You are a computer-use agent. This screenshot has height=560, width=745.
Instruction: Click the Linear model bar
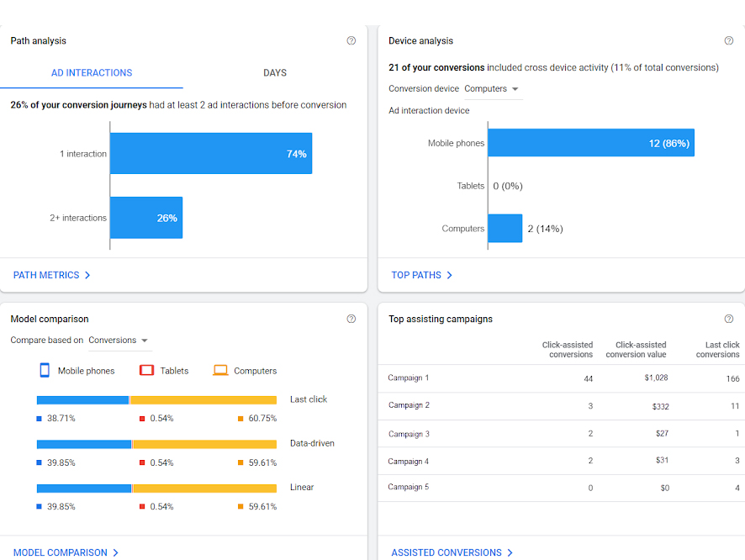click(156, 489)
